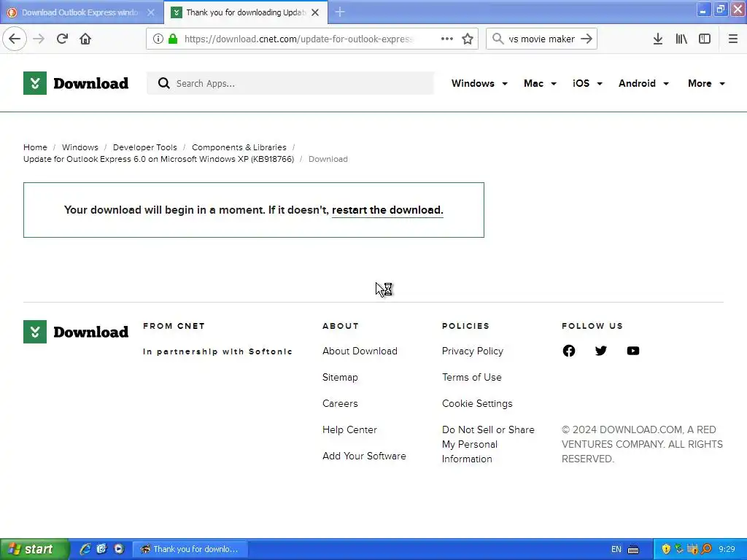Launch Windows Media Player from quick launch
Screen dimensions: 747x560
[119, 549]
